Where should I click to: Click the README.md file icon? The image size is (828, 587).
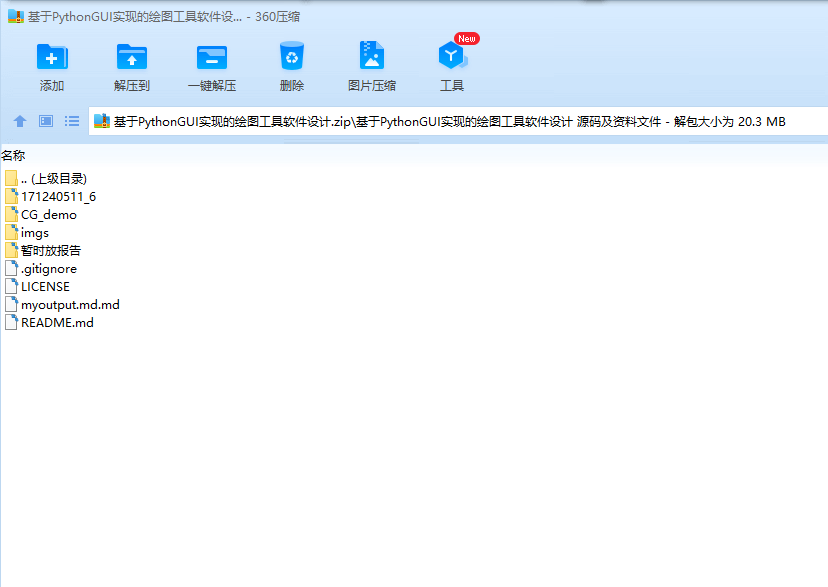click(11, 322)
